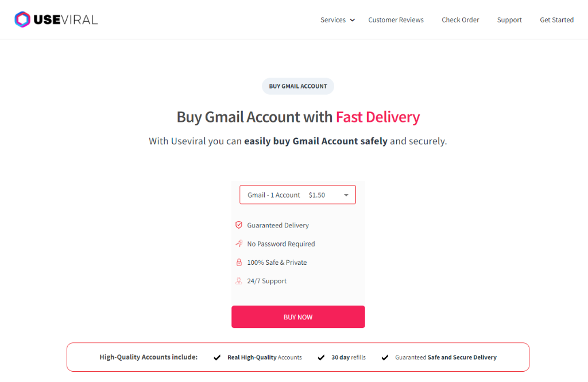588x382 pixels.
Task: Open the Gmail - 1 Account package dropdown
Action: coord(298,195)
